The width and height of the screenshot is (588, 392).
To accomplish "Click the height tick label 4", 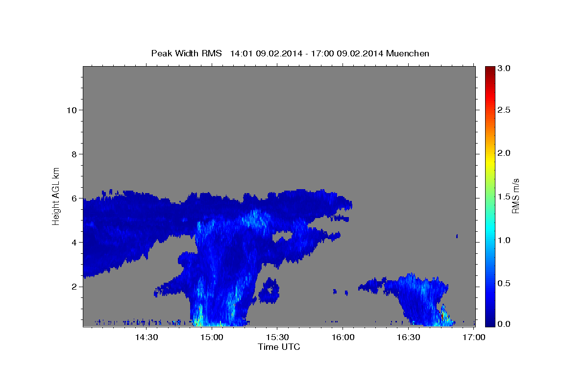I will [x=74, y=242].
